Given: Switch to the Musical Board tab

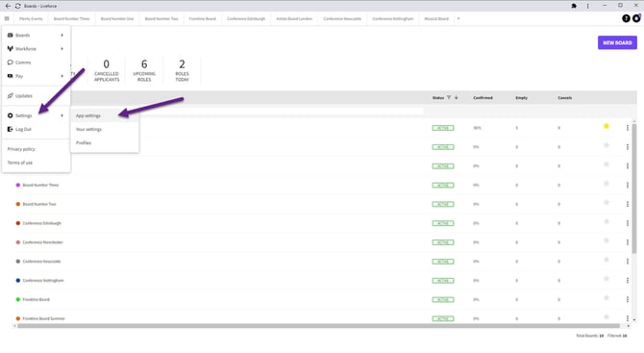Looking at the screenshot, I should (x=436, y=18).
